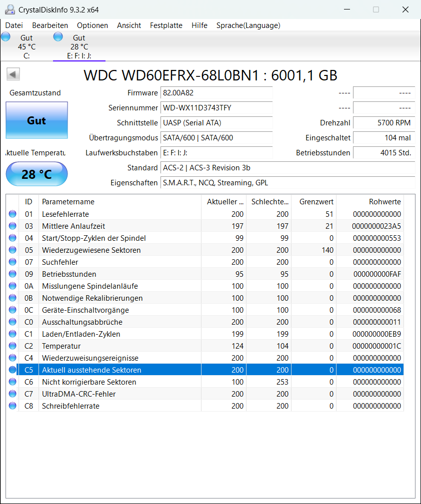Viewport: 421px width, 504px height.
Task: Open the Datei menu
Action: tap(14, 25)
